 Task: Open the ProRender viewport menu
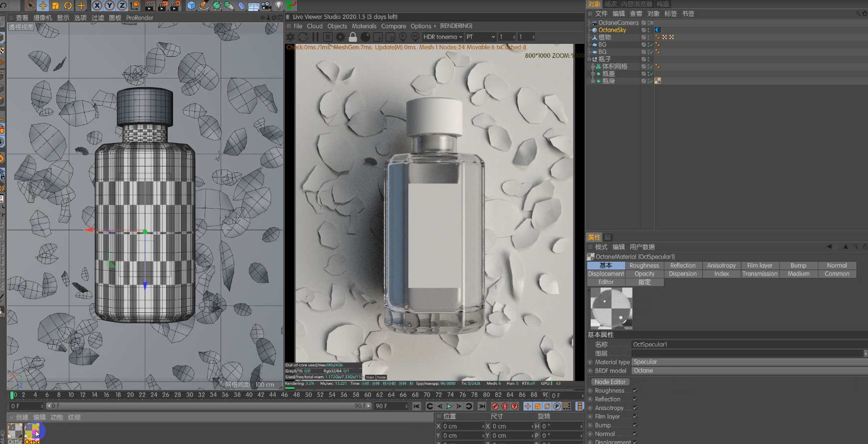140,18
